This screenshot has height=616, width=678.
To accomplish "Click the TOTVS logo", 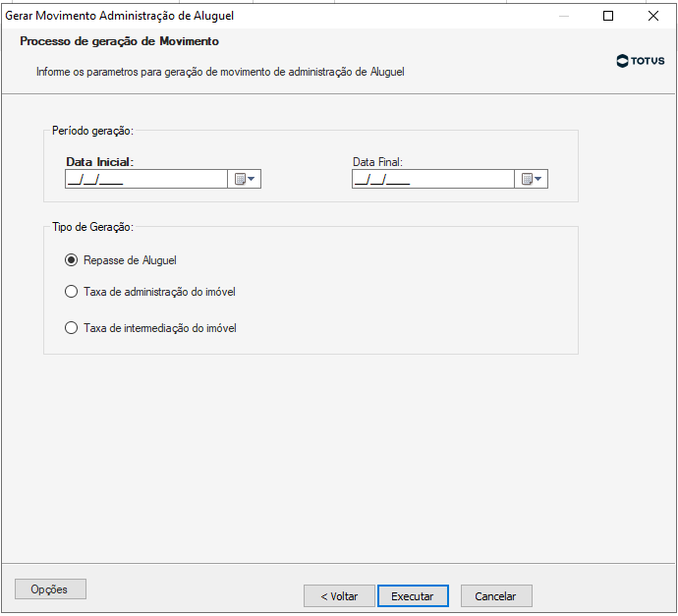I will coord(641,61).
